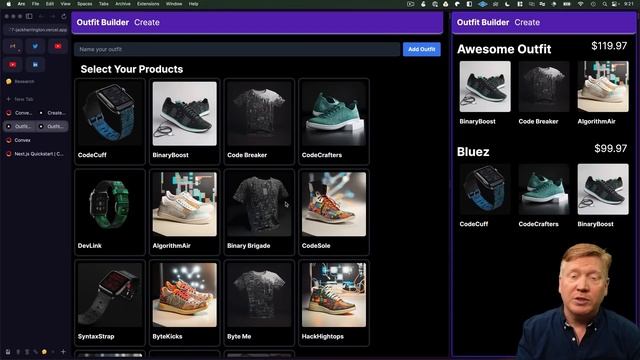Click the Bluez outfit heading
Viewport: 640px width, 360px height.
(473, 152)
